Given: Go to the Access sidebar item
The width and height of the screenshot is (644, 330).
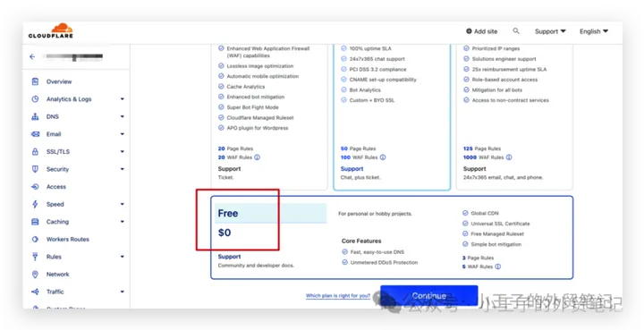Looking at the screenshot, I should click(x=55, y=187).
